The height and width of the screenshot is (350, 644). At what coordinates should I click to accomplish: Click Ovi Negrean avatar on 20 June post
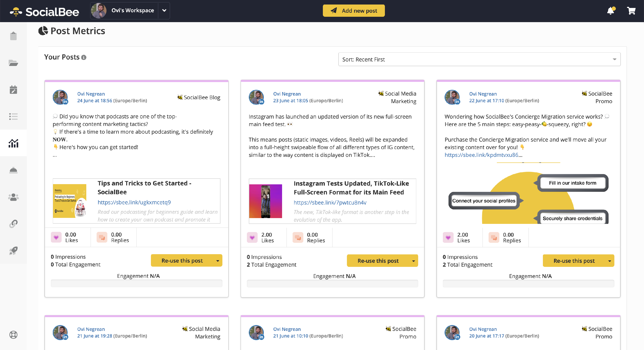pyautogui.click(x=452, y=332)
